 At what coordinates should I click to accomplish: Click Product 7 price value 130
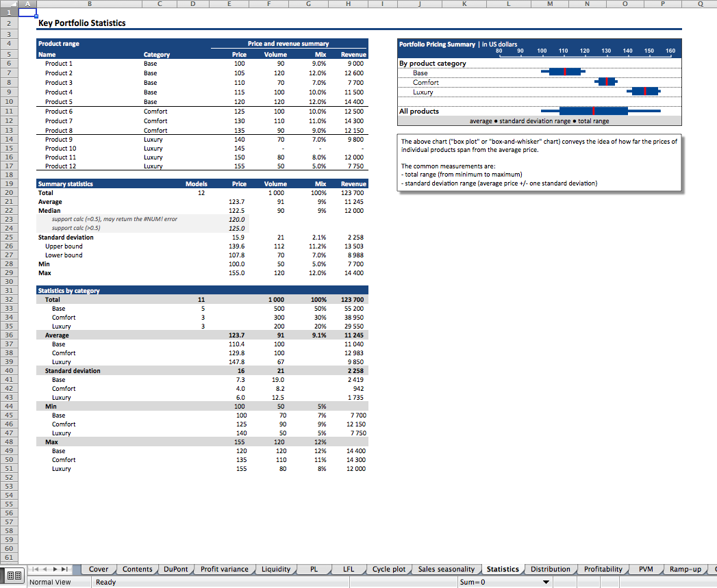coord(239,121)
